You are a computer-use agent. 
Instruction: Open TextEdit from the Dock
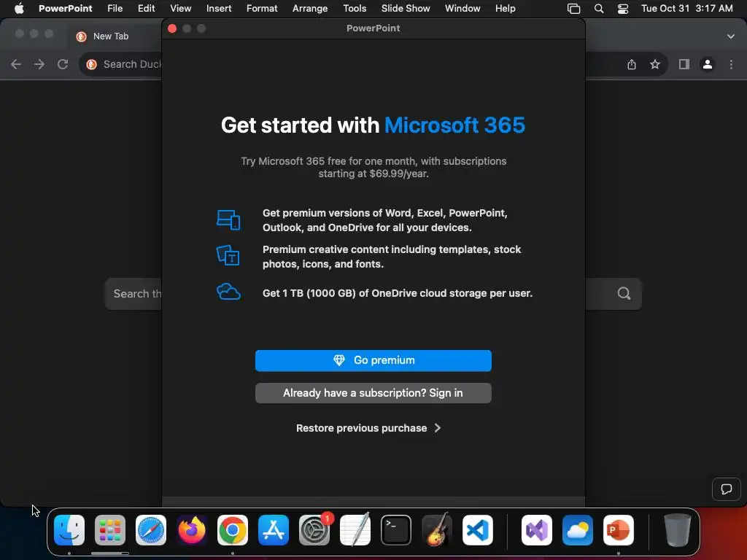355,530
